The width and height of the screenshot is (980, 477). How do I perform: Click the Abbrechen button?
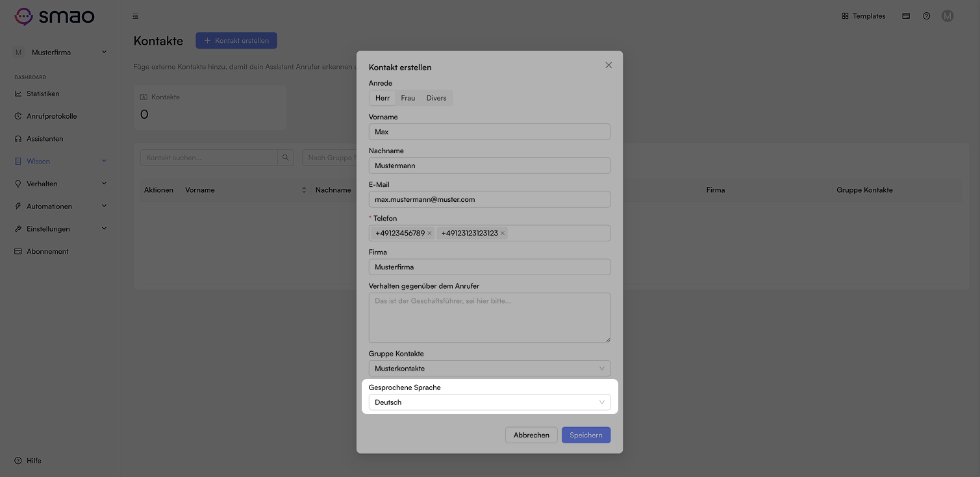point(531,435)
